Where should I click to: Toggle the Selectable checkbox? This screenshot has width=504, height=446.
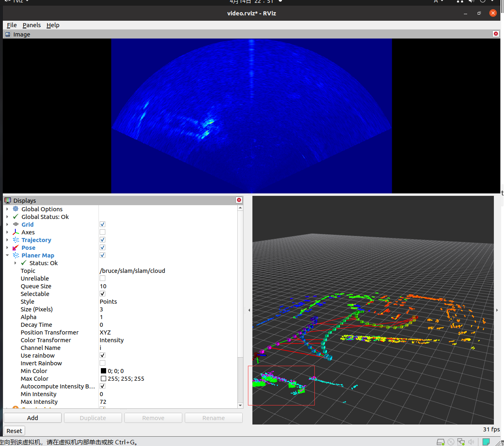pos(103,294)
